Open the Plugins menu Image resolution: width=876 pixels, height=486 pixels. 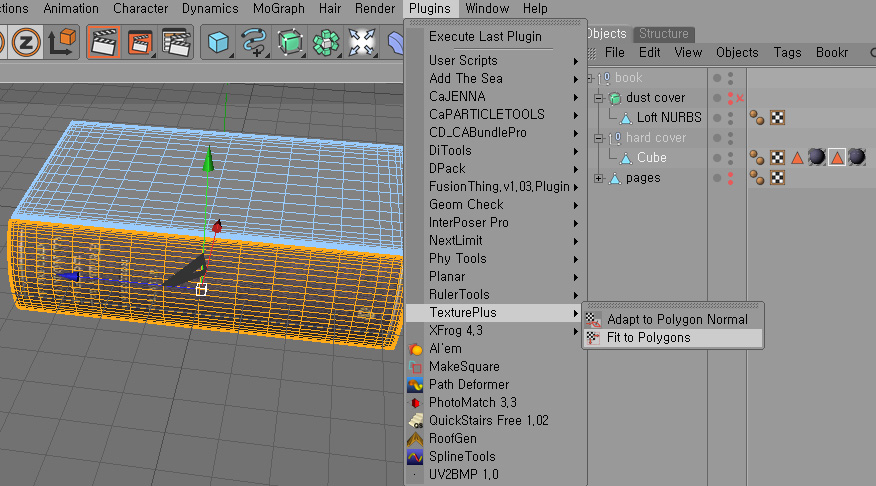tap(430, 8)
